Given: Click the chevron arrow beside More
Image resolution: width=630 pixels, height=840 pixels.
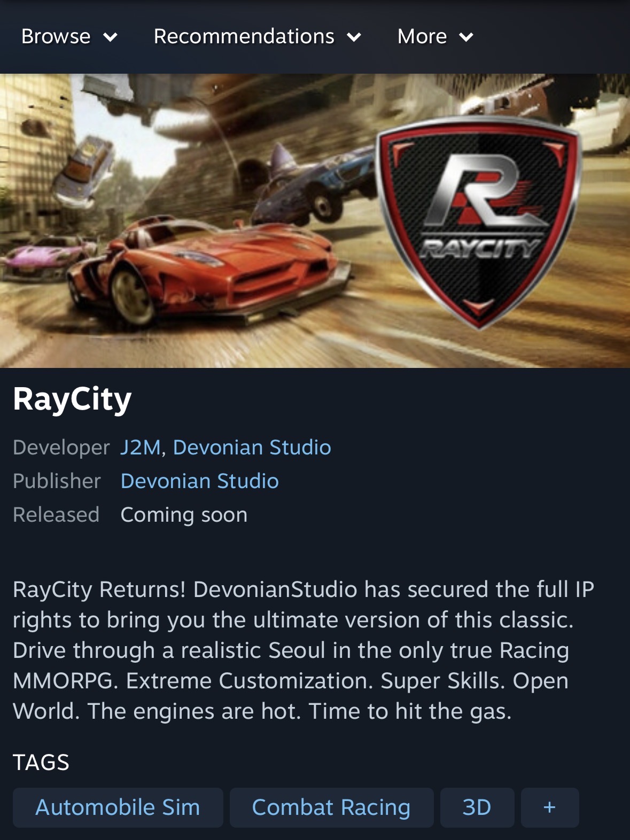Looking at the screenshot, I should [466, 37].
